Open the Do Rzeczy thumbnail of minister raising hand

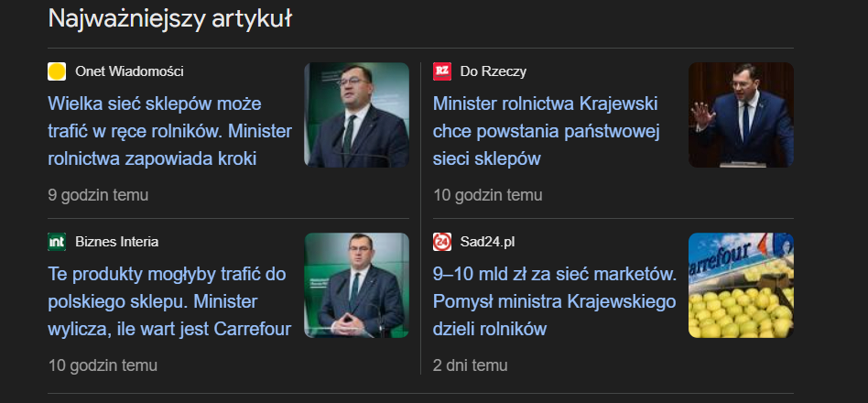741,114
